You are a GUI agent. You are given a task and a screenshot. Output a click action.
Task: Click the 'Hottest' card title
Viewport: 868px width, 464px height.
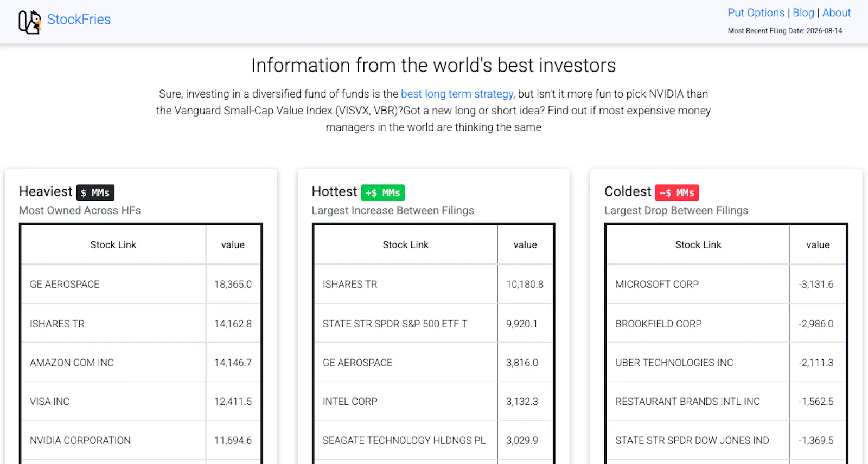pyautogui.click(x=334, y=191)
